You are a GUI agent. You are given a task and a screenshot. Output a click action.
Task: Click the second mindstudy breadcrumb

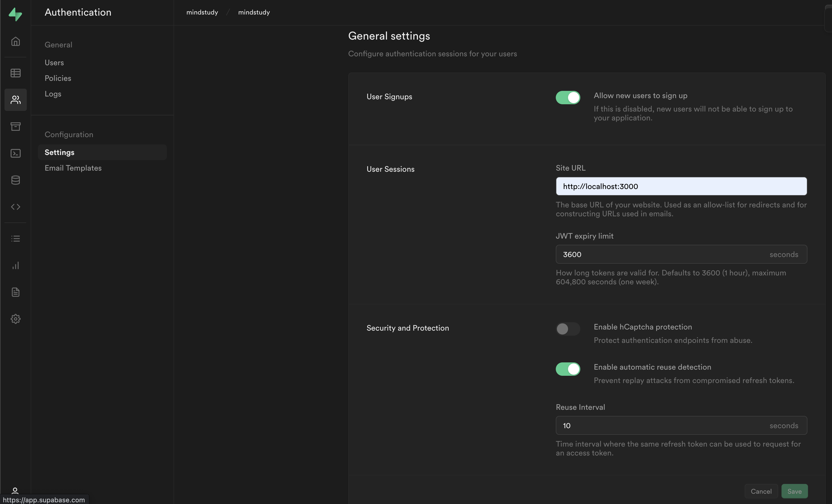click(254, 12)
